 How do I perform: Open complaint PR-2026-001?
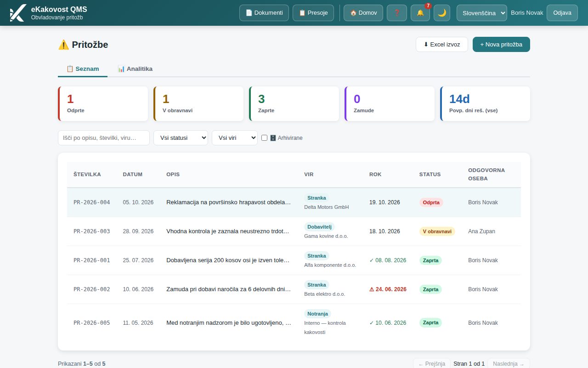(294, 260)
